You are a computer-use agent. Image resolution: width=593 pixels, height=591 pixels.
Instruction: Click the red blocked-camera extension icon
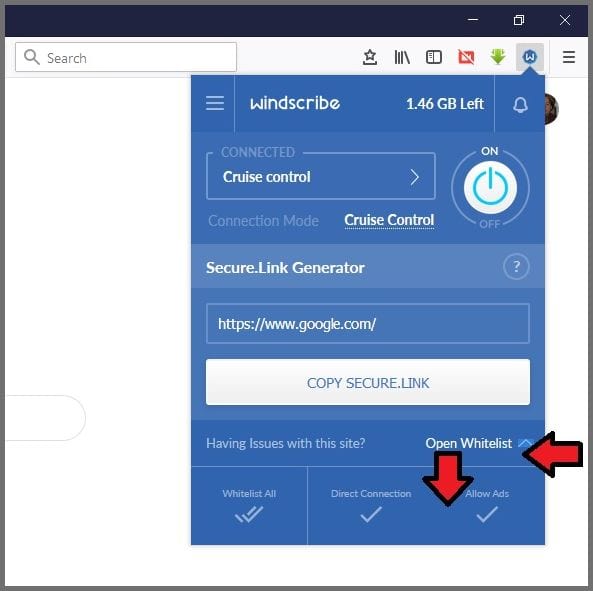click(x=466, y=57)
